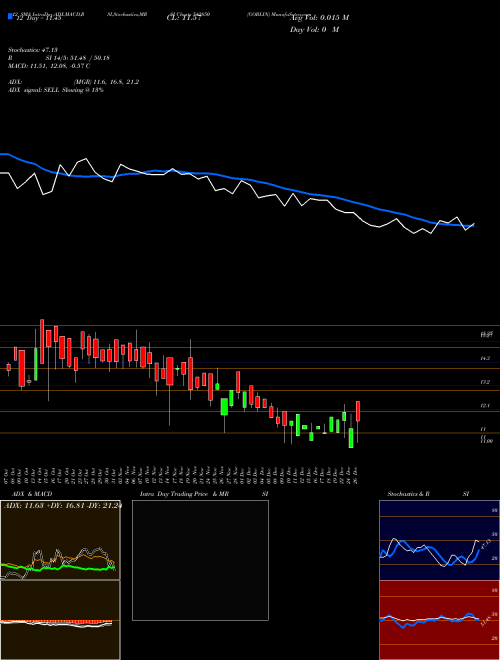Click the "SI 14/5: 51.48 / 59.18" value

[x=77, y=58]
